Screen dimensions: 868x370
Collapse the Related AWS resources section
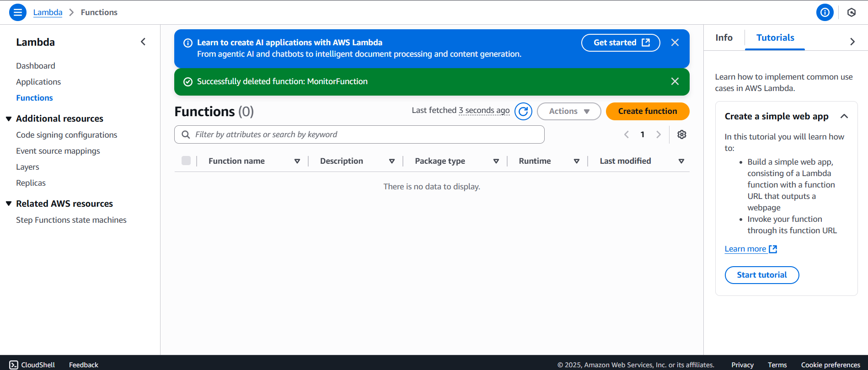tap(9, 204)
